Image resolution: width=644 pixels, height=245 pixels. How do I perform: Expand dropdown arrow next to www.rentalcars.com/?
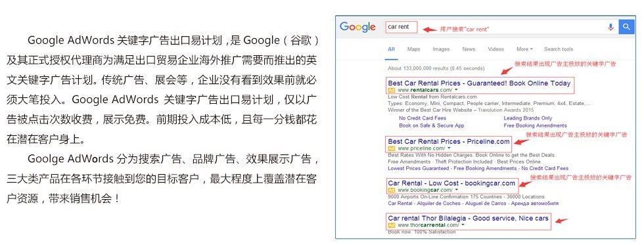[456, 90]
